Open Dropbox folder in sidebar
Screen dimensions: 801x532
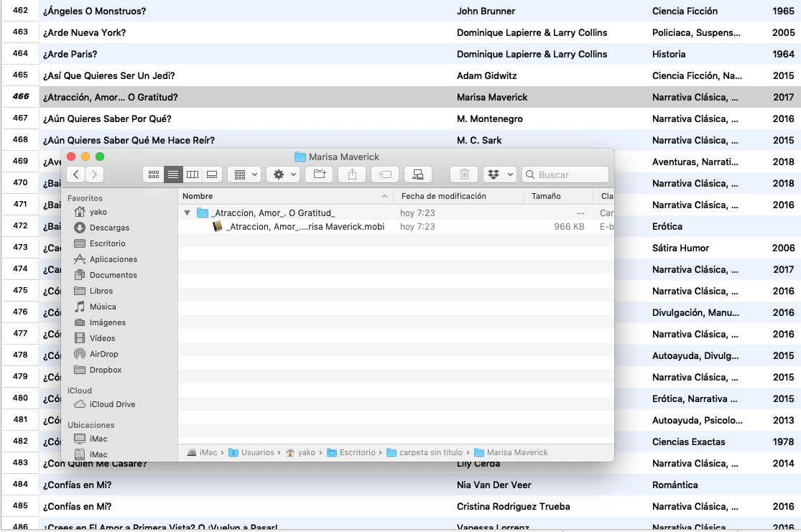[98, 370]
